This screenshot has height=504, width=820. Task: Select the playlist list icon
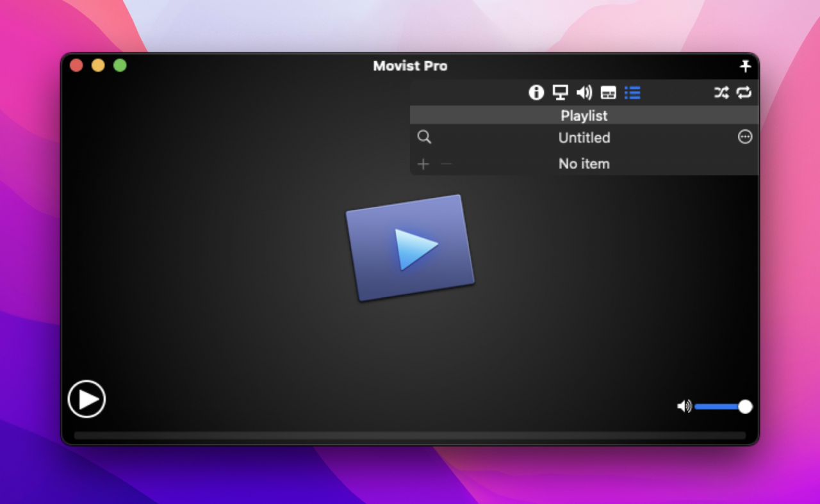pyautogui.click(x=632, y=93)
